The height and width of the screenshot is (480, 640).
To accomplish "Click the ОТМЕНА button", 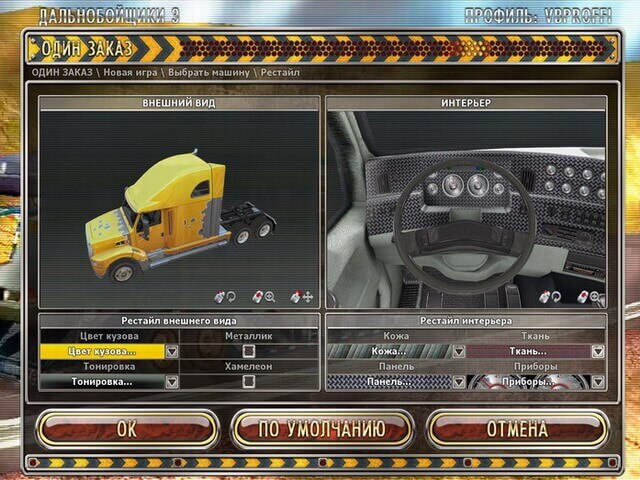I will coord(517,429).
